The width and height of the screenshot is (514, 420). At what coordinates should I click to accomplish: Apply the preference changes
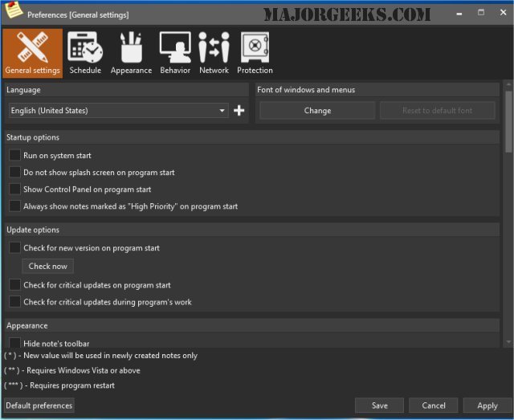[487, 406]
